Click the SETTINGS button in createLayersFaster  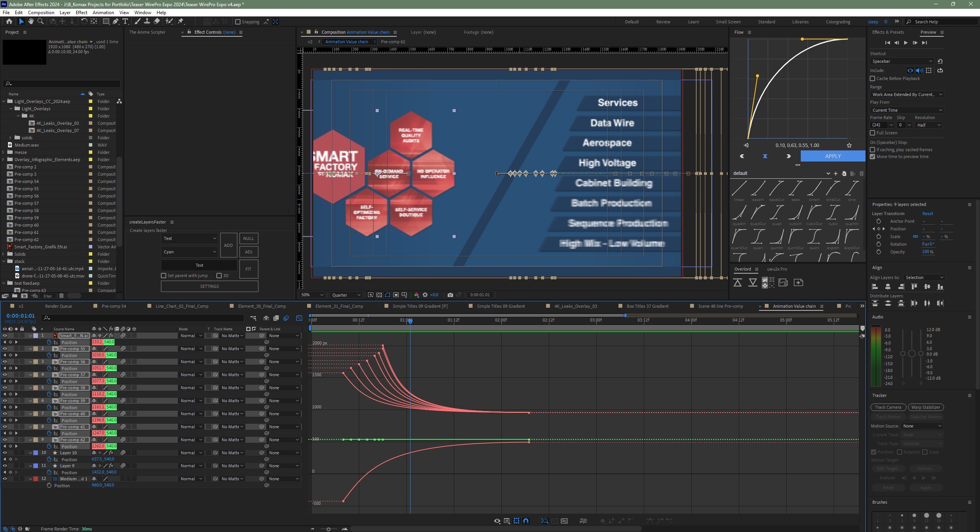click(x=209, y=286)
